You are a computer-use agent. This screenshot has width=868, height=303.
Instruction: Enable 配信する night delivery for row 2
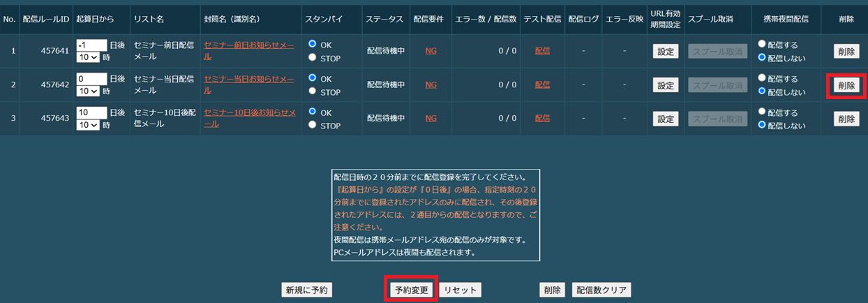pyautogui.click(x=762, y=78)
